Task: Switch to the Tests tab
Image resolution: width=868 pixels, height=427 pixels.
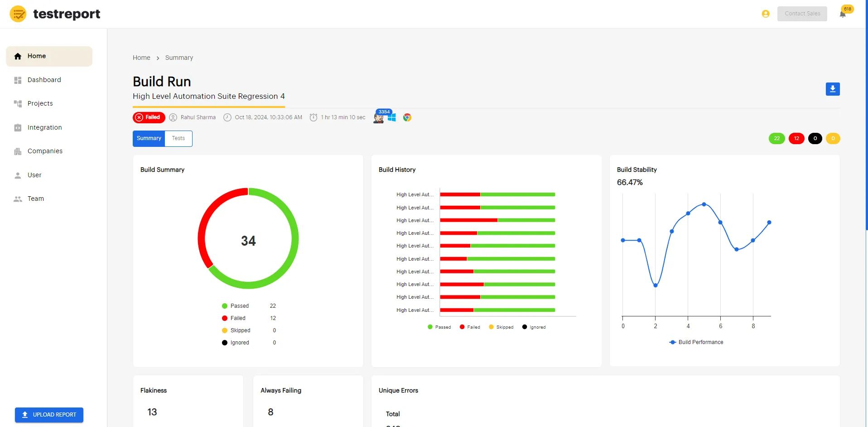Action: [178, 138]
